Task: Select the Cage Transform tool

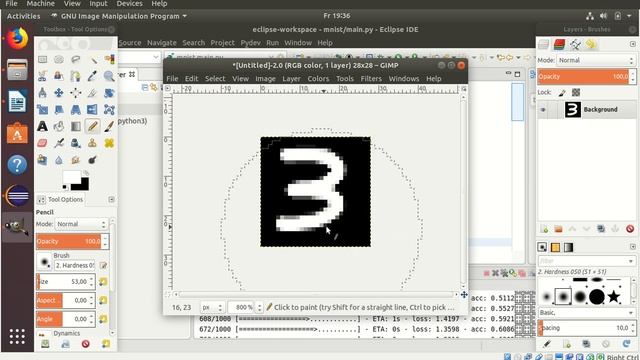Action: coord(109,110)
